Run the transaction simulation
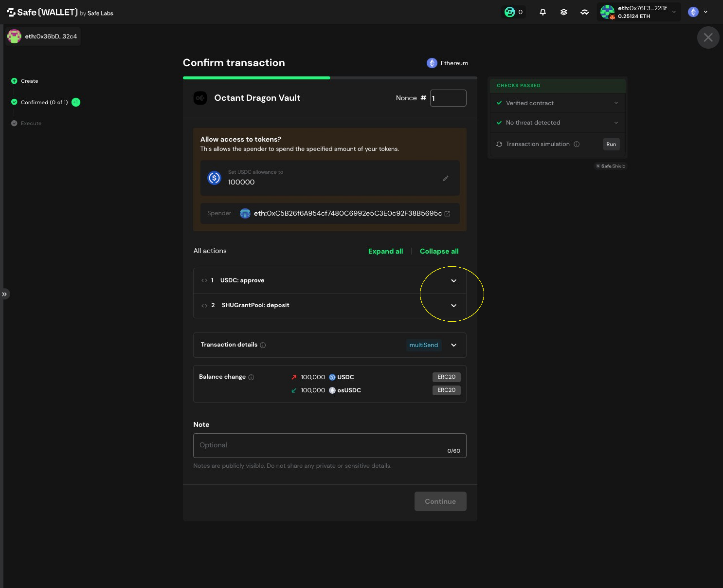This screenshot has height=588, width=723. click(x=611, y=144)
